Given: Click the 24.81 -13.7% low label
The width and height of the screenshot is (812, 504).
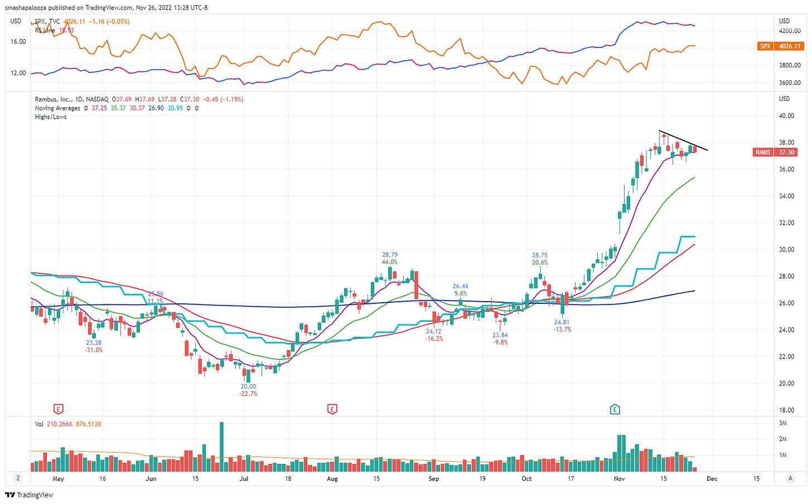Looking at the screenshot, I should [x=562, y=326].
